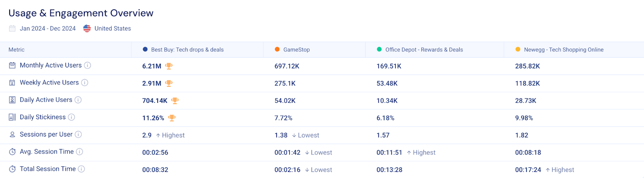Click the trophy icon next to 11.26%

(172, 118)
